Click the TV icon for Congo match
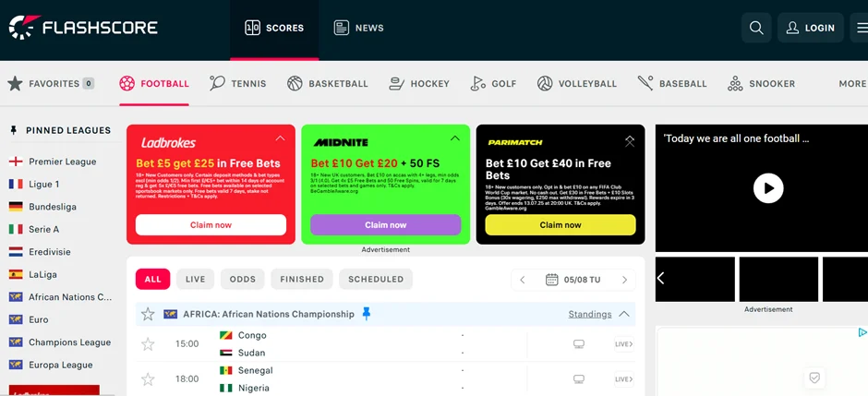 click(579, 344)
